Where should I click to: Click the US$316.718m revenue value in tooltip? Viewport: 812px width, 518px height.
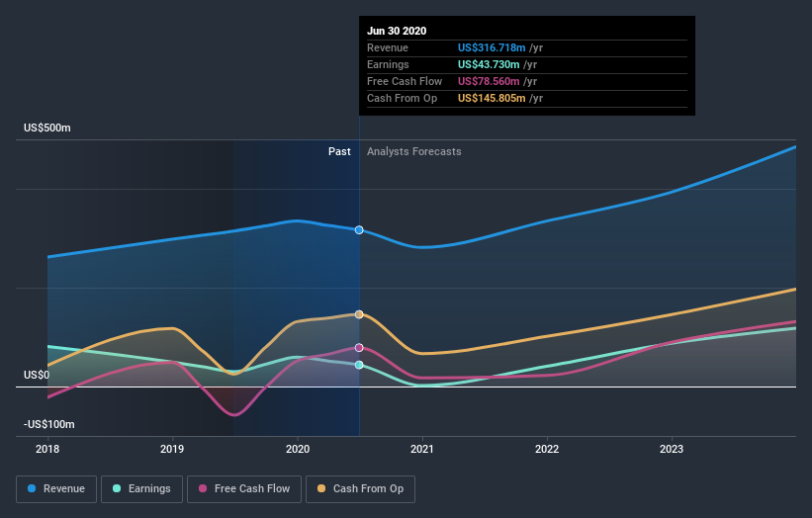[492, 47]
